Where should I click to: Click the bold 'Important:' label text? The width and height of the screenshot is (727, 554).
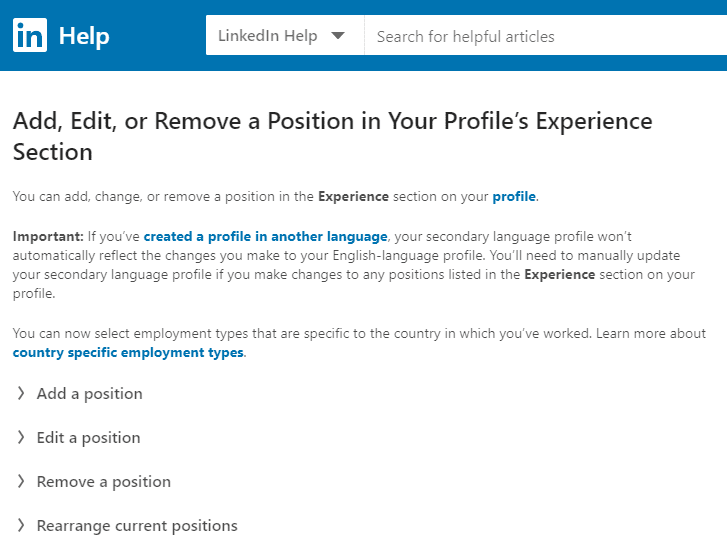point(48,236)
